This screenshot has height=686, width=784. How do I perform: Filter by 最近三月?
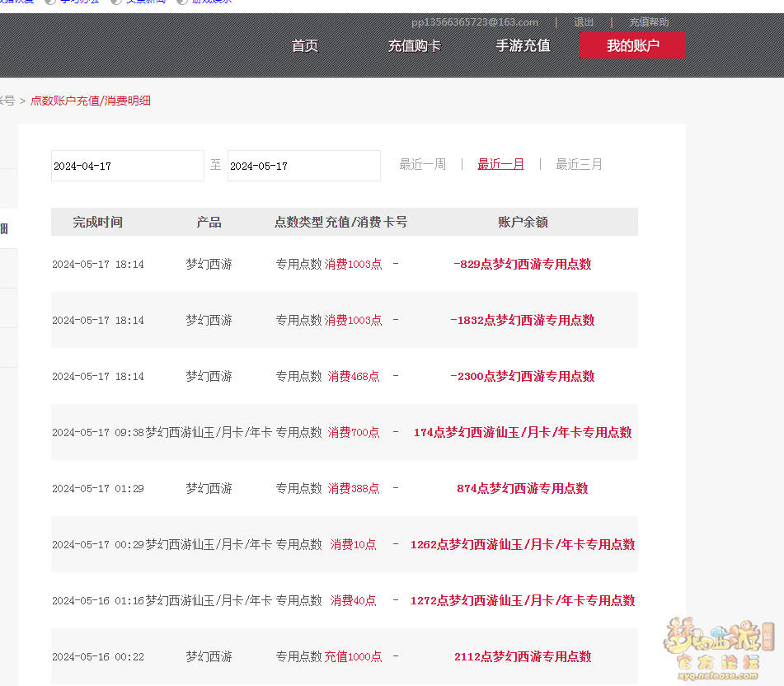(579, 165)
